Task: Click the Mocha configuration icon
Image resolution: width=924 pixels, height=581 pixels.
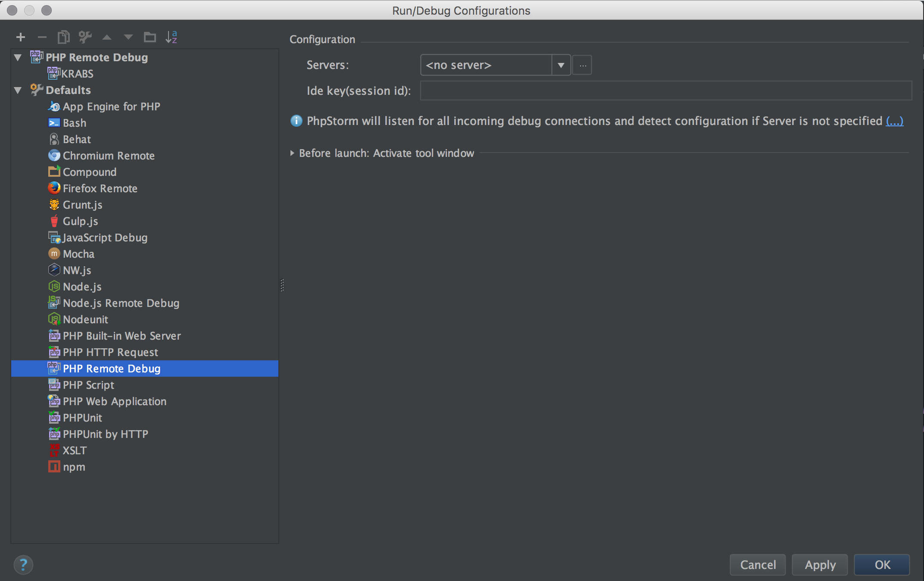Action: (53, 254)
